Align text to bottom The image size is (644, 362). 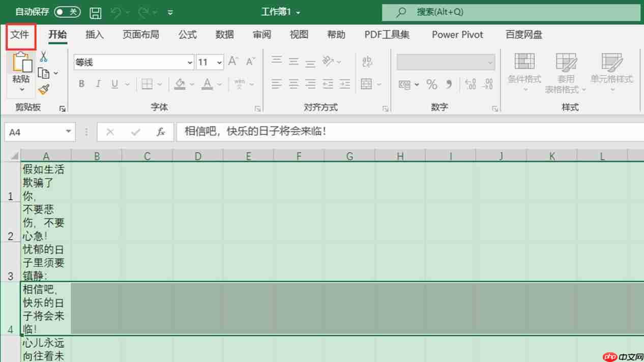pos(310,63)
